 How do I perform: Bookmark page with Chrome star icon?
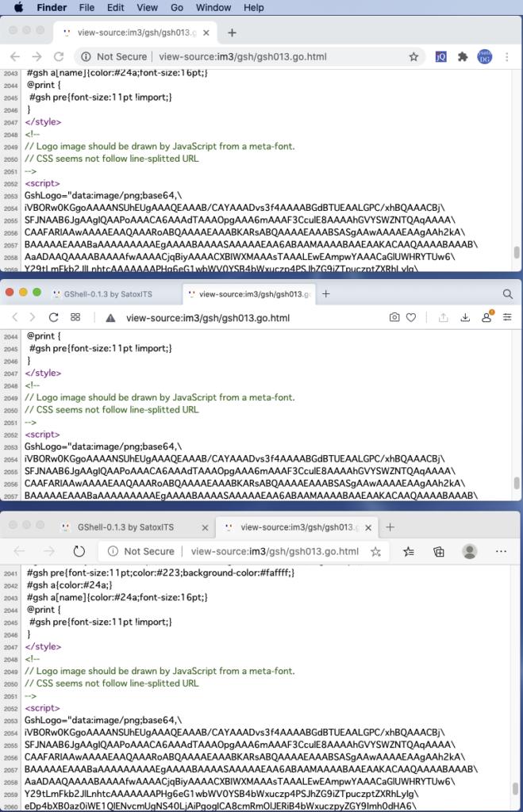(x=413, y=57)
